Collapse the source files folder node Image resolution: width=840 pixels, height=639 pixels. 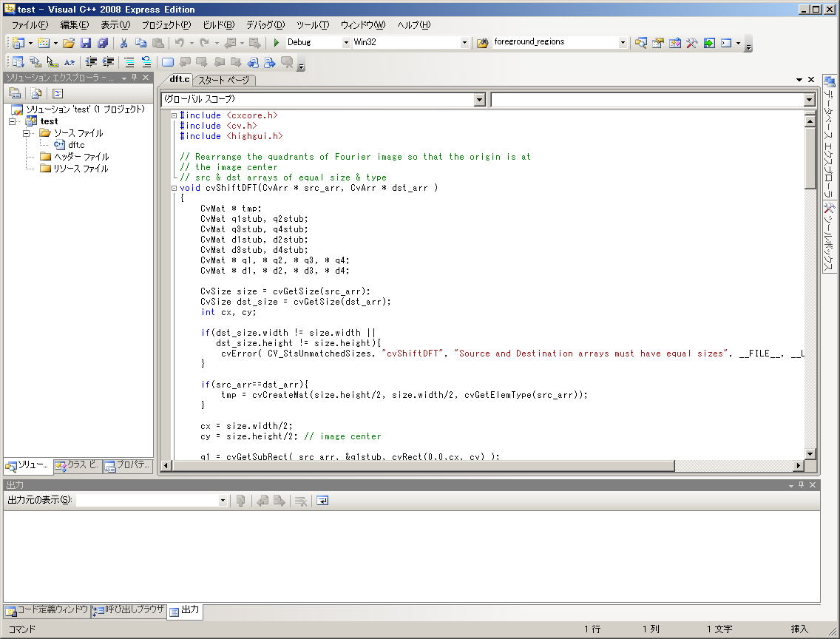[x=26, y=133]
